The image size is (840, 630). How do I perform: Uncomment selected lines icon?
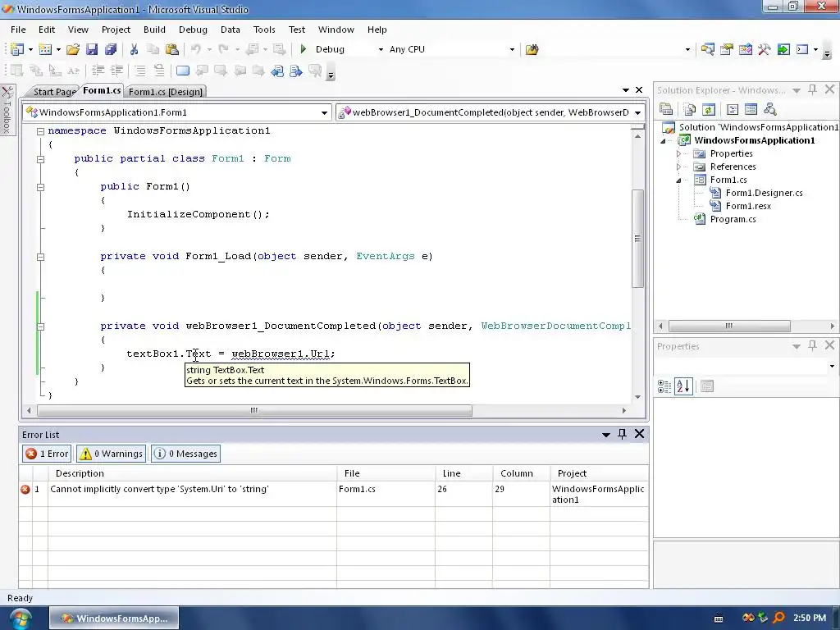158,71
